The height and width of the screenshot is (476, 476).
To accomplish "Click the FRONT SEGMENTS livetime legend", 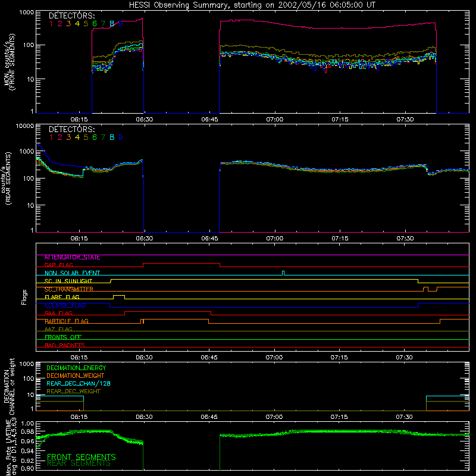I will coord(82,457).
